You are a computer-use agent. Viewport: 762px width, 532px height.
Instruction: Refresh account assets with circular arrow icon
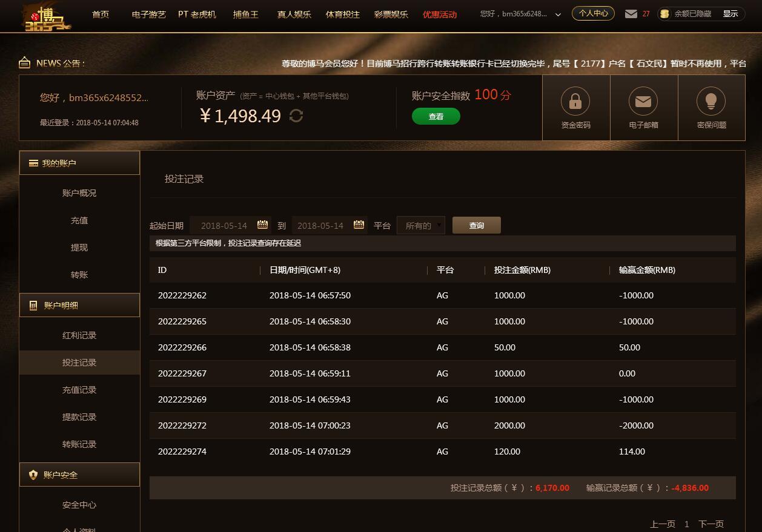click(296, 115)
